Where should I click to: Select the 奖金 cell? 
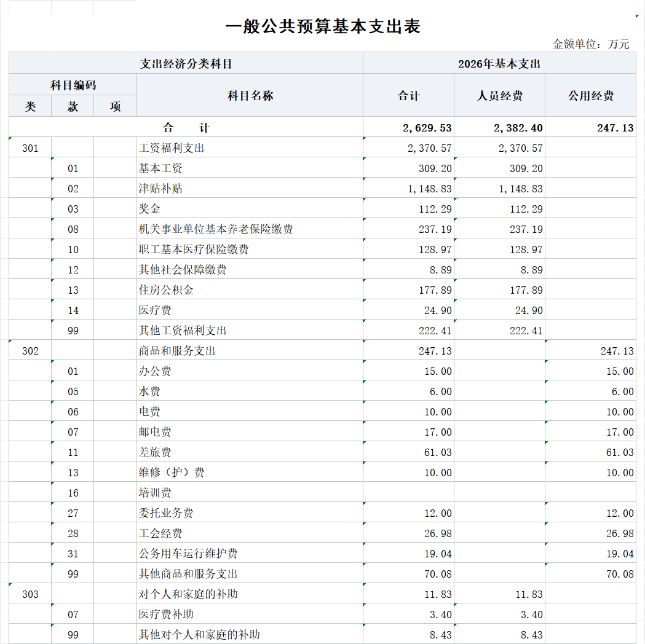pyautogui.click(x=250, y=208)
